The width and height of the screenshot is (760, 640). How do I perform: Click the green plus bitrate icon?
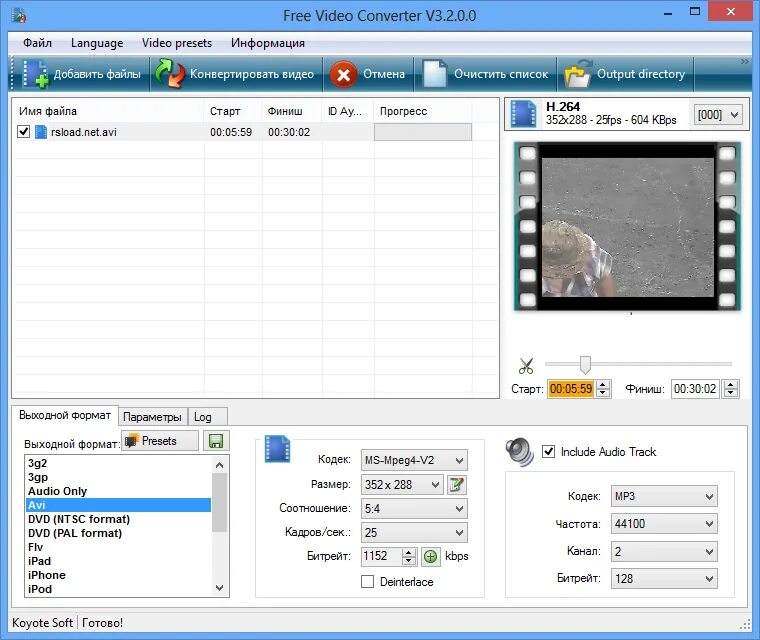point(430,556)
